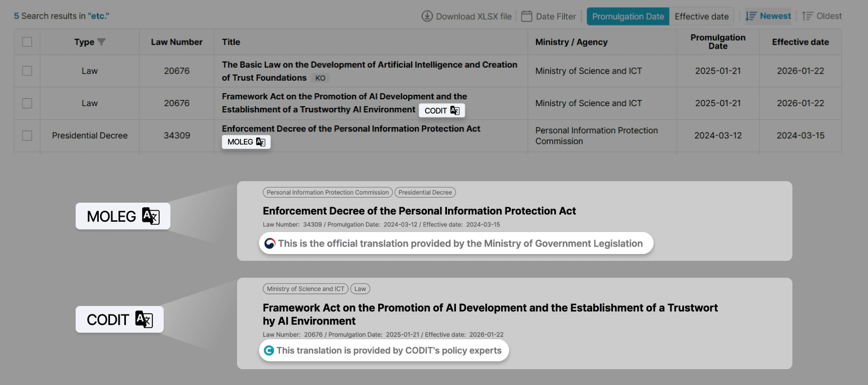
Task: Click the Ministry of Science and ICT tag
Action: (305, 289)
